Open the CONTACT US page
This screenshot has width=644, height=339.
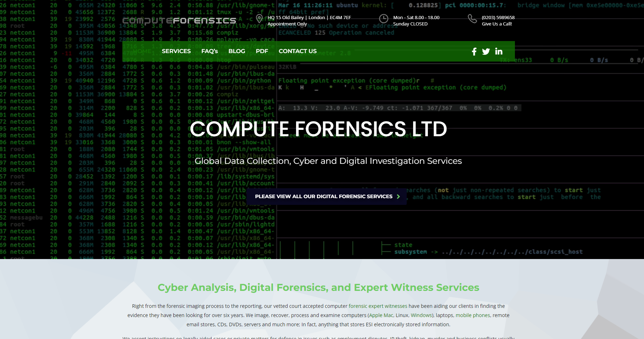297,51
